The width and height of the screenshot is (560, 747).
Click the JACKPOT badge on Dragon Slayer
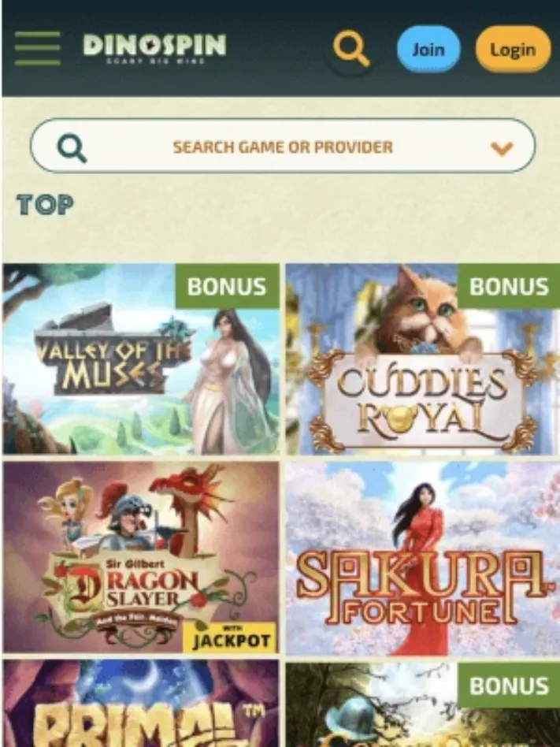[229, 637]
